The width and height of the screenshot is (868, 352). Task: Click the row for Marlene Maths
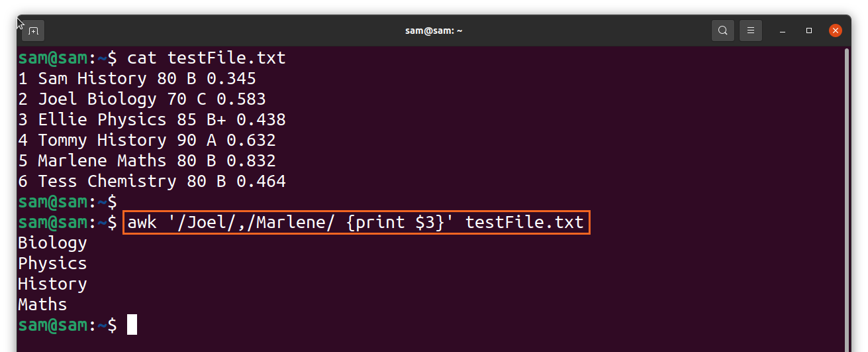pyautogui.click(x=147, y=161)
